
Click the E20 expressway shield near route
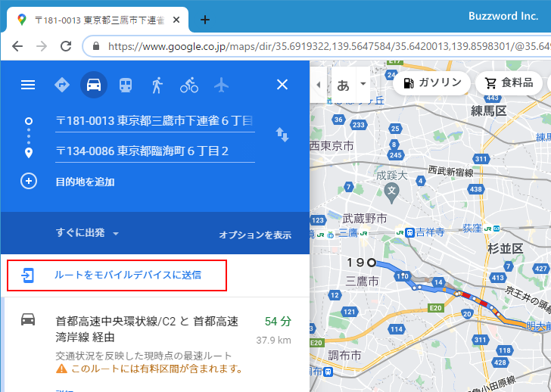[435, 308]
